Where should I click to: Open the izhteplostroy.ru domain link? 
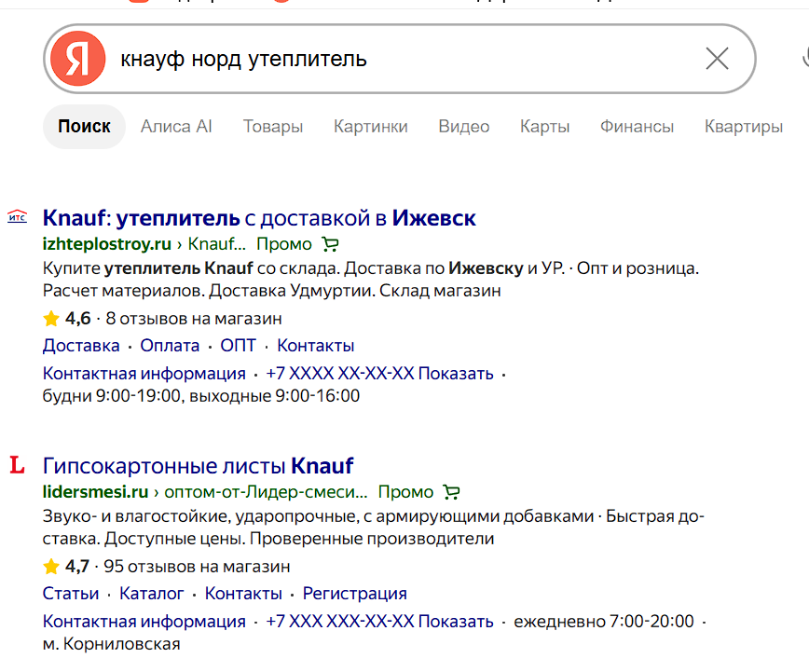pos(107,243)
